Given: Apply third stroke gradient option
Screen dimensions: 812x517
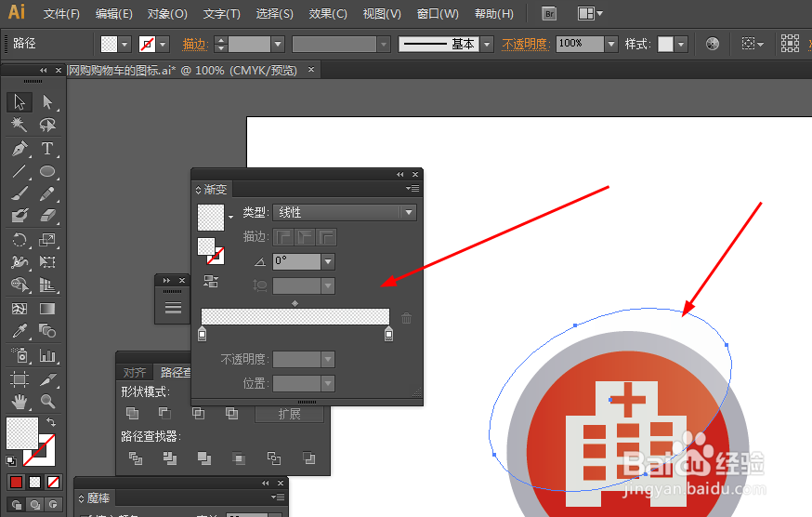Looking at the screenshot, I should coord(327,237).
